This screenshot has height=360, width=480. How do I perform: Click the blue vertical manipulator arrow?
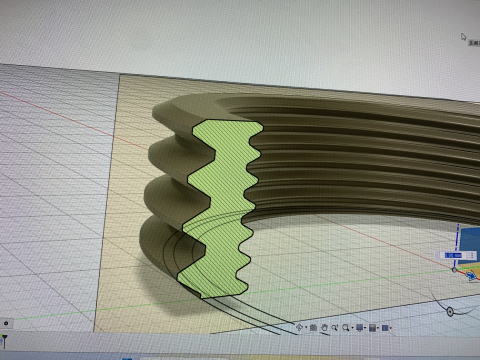[x=457, y=237]
